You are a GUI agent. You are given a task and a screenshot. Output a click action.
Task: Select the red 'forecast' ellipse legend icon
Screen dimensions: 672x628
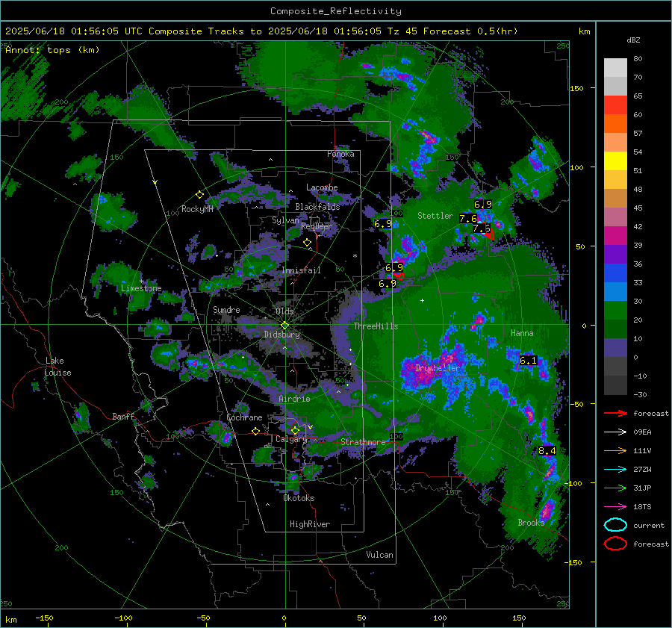click(x=615, y=544)
